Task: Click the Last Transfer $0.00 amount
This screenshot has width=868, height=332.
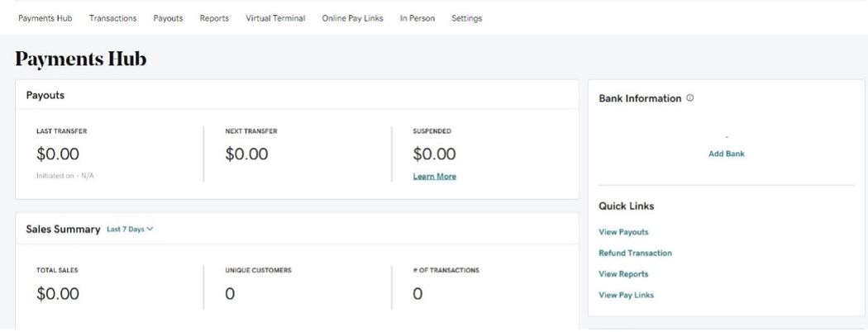Action: point(58,154)
